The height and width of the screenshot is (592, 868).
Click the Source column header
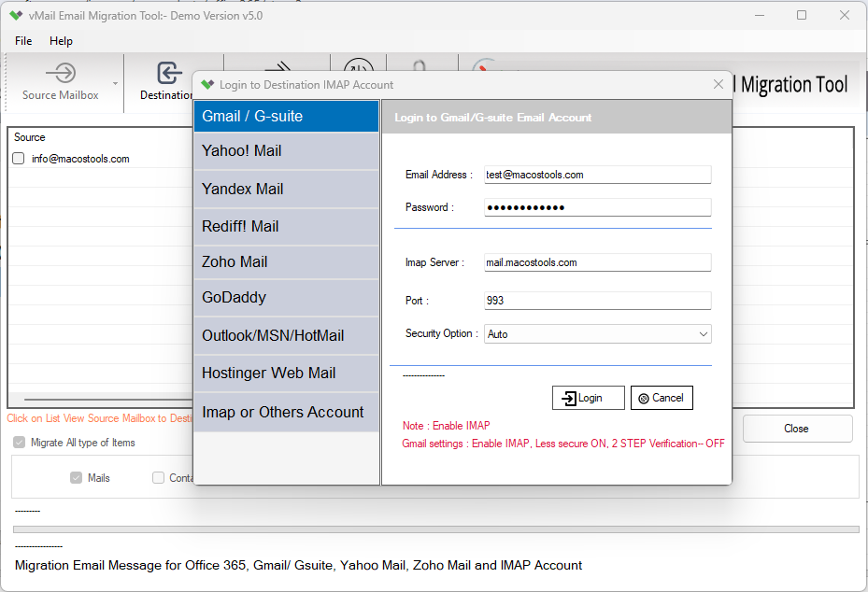(30, 137)
